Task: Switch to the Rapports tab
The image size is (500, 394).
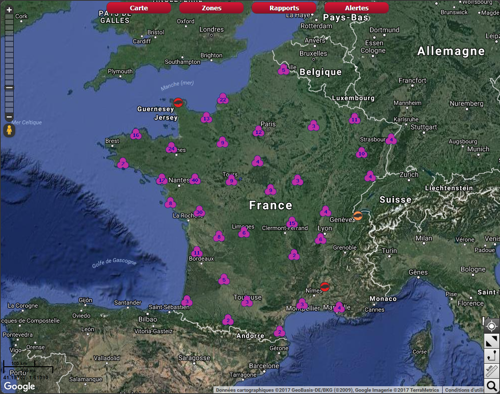Action: [x=284, y=8]
